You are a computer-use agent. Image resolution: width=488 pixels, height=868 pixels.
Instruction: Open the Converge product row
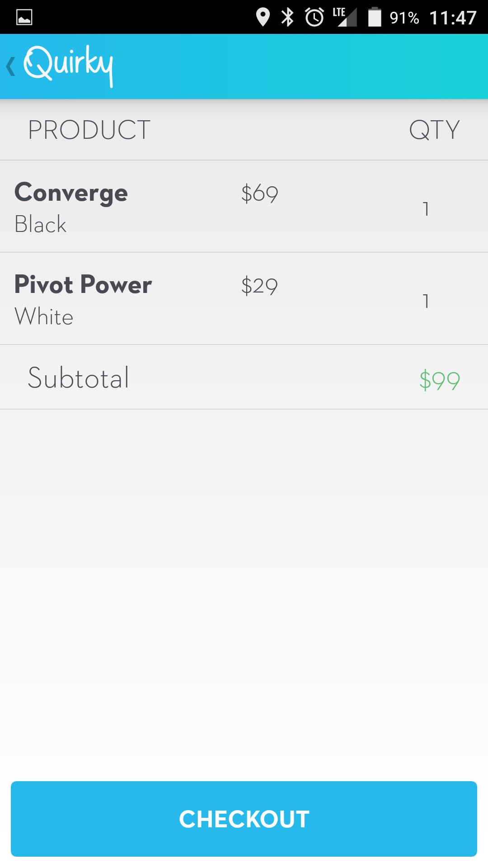point(71,206)
